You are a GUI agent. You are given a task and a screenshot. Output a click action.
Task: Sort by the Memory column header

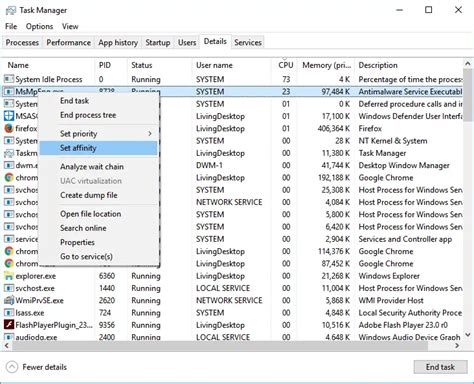(x=326, y=65)
